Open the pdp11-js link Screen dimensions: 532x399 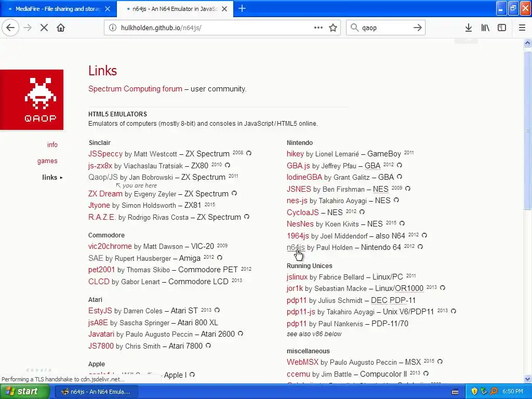click(301, 312)
